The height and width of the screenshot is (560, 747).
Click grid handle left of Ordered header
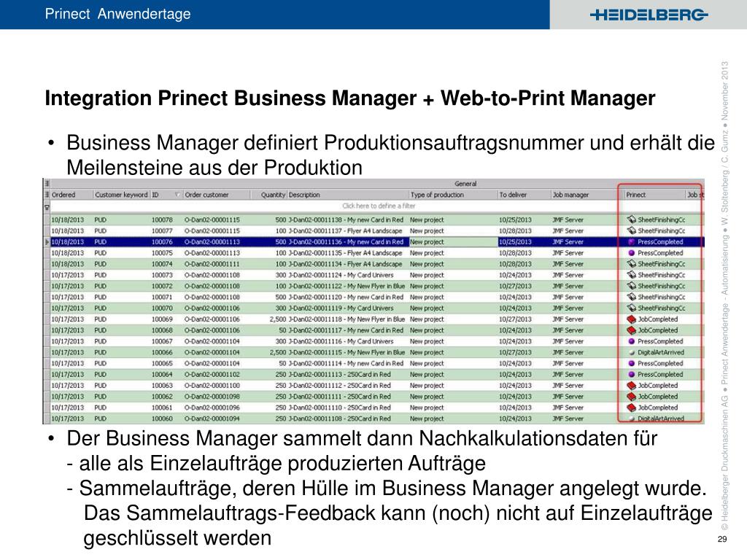[x=47, y=195]
